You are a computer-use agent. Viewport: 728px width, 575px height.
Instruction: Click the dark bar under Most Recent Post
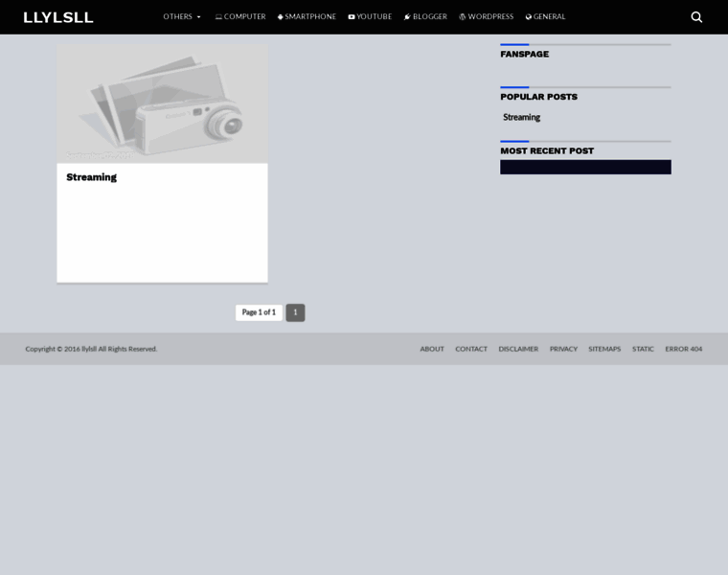(x=585, y=167)
